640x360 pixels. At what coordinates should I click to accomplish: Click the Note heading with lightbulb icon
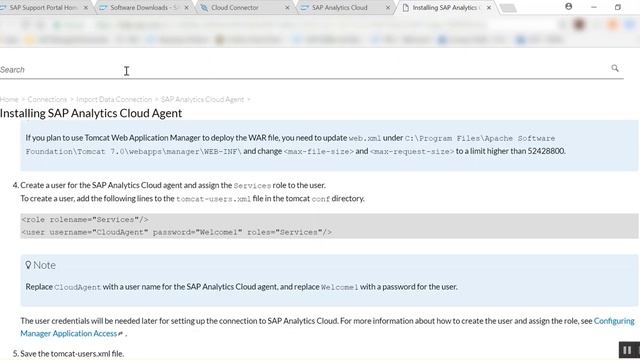40,265
